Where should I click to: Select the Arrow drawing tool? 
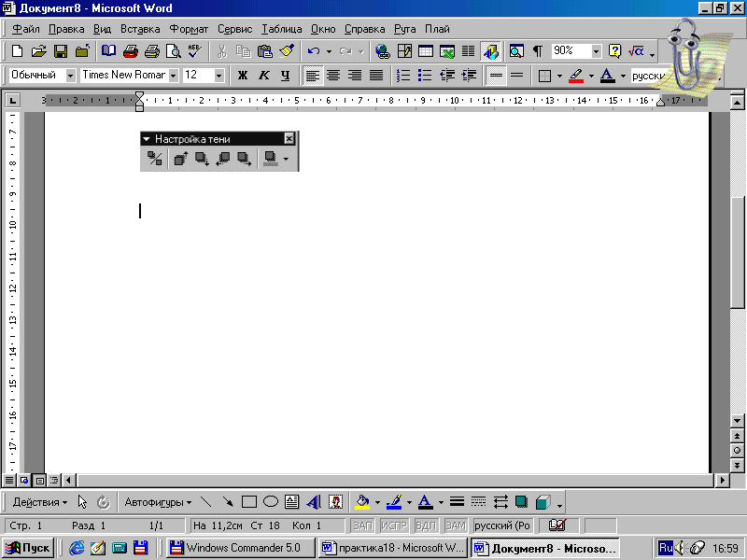(228, 502)
